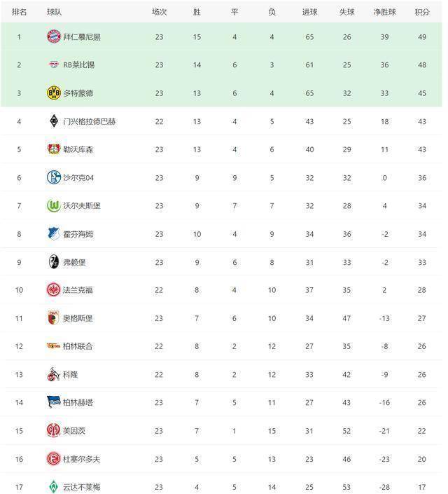Viewport: 448px width, 494px height.
Task: Click the 排名 column header
Action: (19, 12)
